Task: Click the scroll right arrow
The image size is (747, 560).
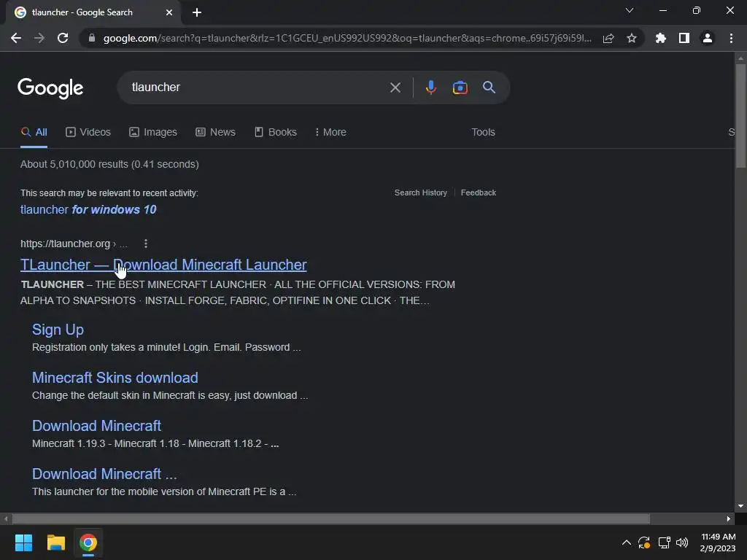Action: point(729,518)
